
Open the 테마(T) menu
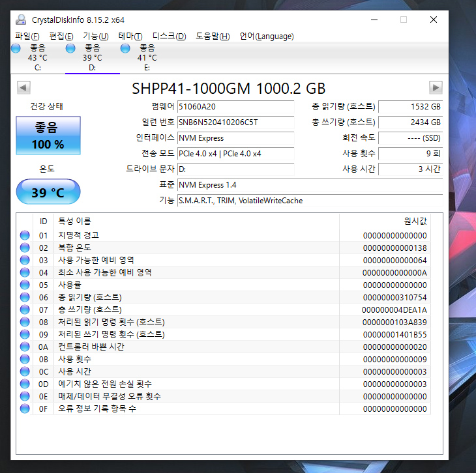coord(130,36)
